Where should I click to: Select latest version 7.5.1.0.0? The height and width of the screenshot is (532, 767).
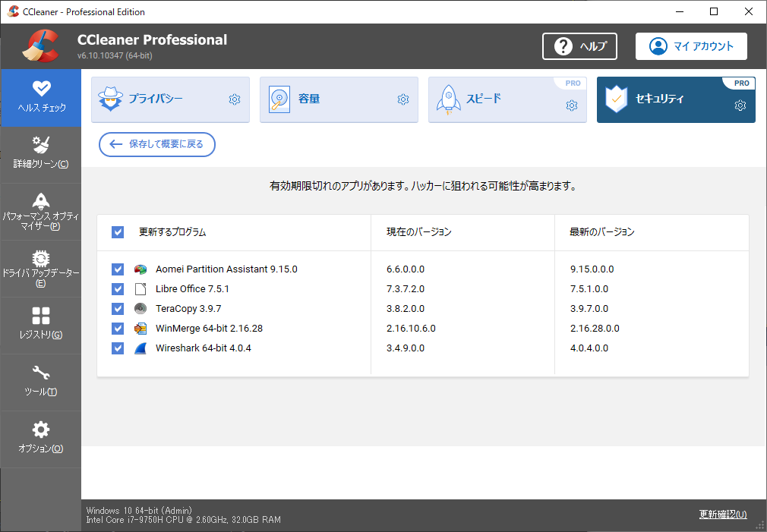(589, 289)
